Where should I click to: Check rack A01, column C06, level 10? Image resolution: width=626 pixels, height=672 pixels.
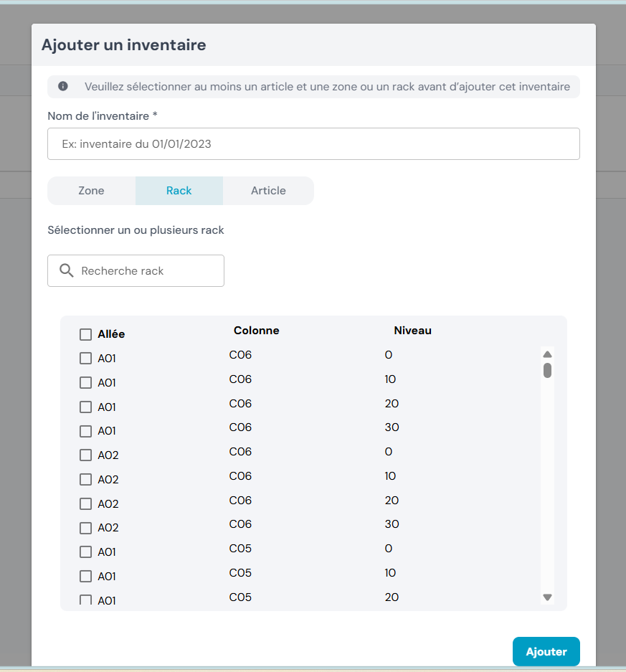[86, 383]
